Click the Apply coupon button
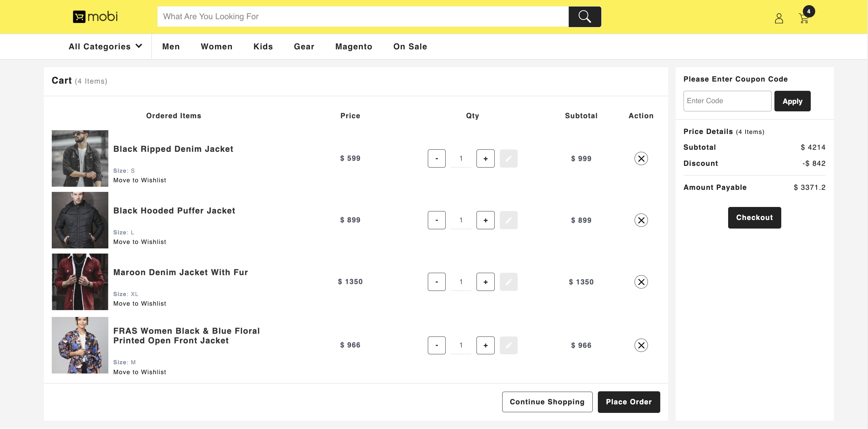The width and height of the screenshot is (868, 429). 792,101
